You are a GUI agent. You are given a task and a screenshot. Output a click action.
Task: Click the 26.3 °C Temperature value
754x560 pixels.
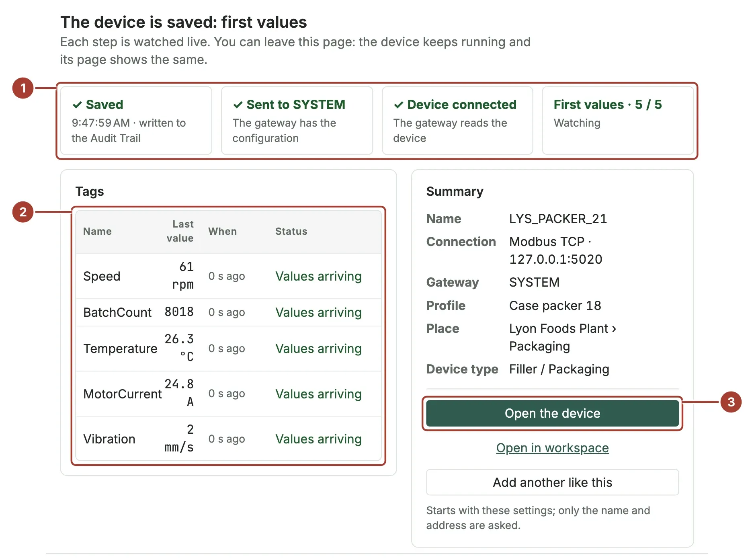point(179,348)
